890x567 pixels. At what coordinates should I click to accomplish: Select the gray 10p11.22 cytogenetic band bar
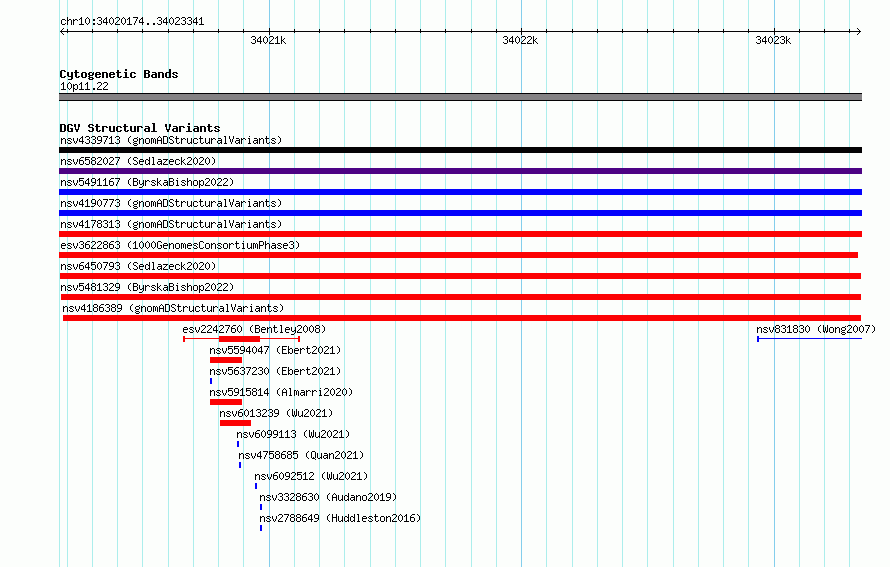(460, 97)
